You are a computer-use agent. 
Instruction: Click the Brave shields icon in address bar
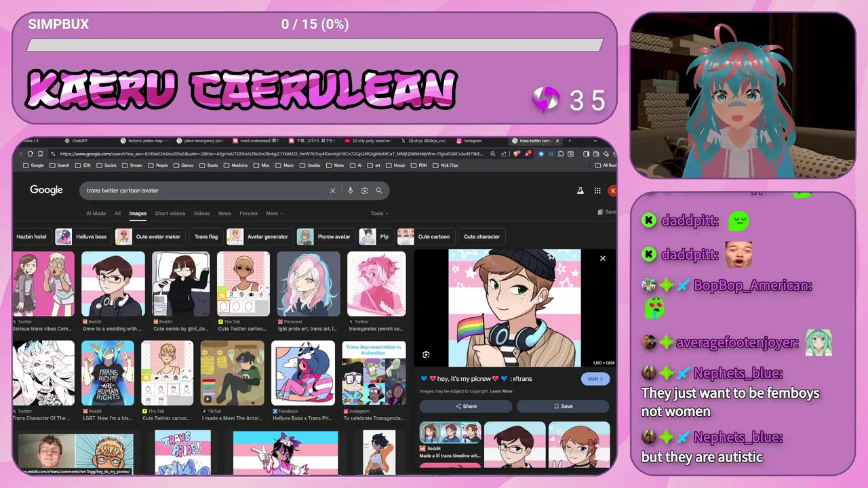click(517, 154)
